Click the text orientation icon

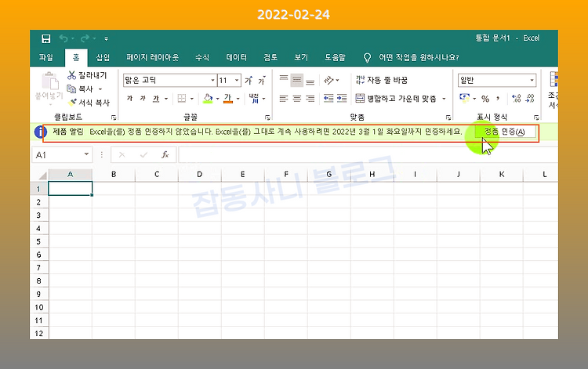[328, 80]
